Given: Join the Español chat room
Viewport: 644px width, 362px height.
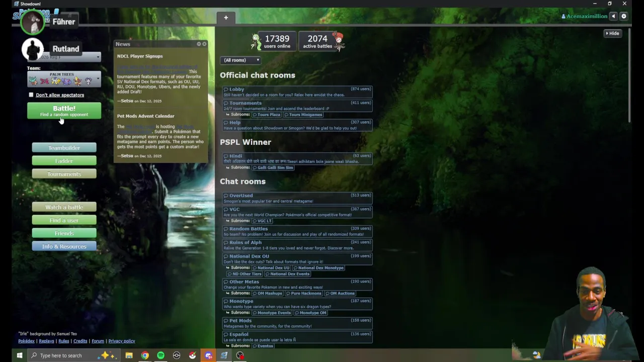Looking at the screenshot, I should pos(297,336).
